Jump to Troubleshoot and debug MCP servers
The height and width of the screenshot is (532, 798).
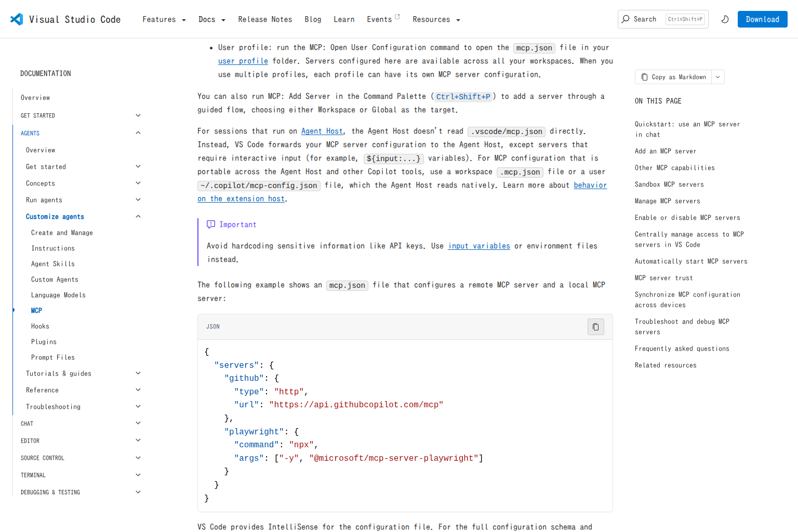[x=682, y=327]
